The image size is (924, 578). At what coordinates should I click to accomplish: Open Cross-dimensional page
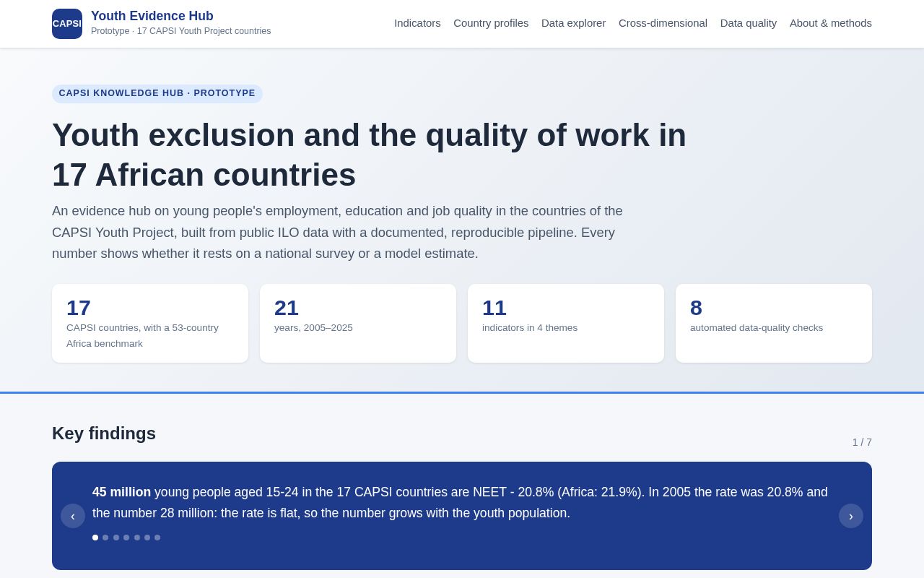pos(663,23)
